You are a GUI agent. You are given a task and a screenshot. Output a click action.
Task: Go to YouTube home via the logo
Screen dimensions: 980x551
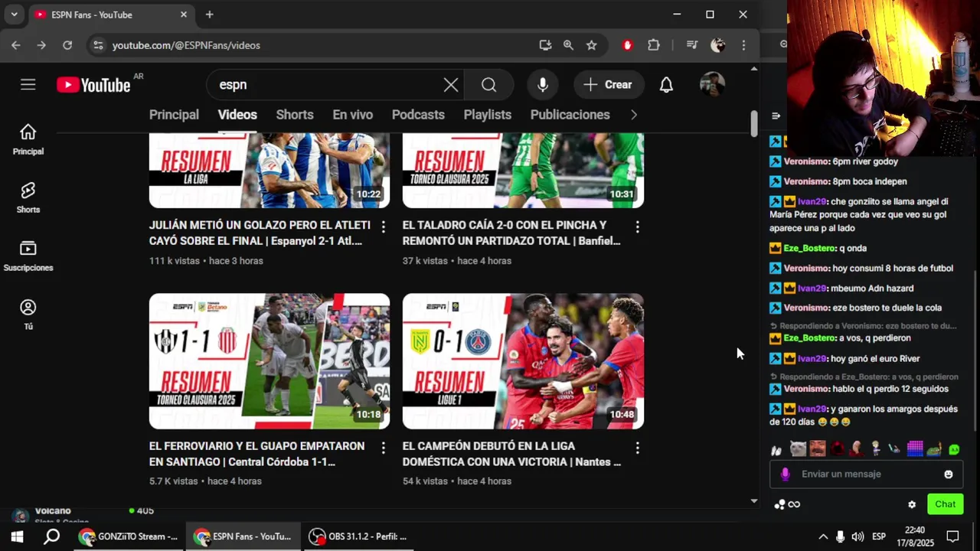pyautogui.click(x=93, y=85)
